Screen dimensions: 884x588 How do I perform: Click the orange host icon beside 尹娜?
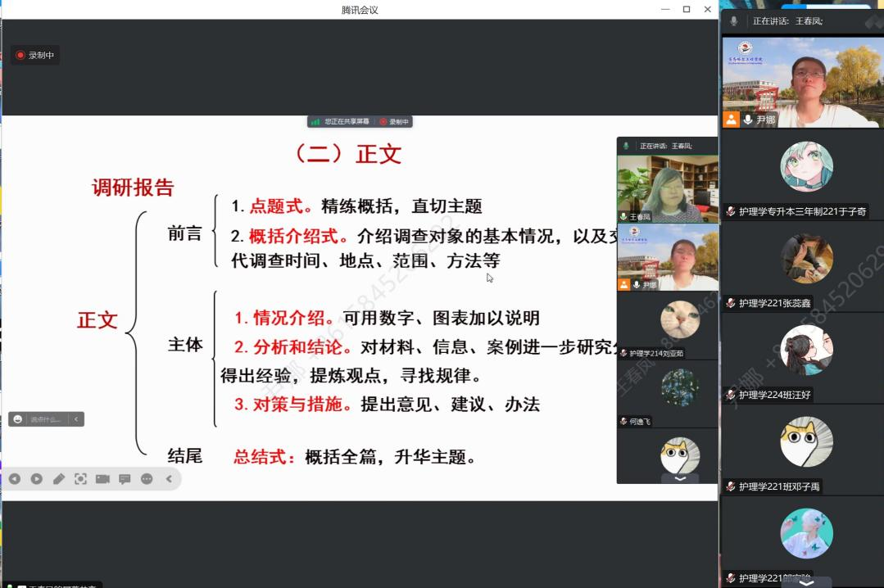pos(731,120)
